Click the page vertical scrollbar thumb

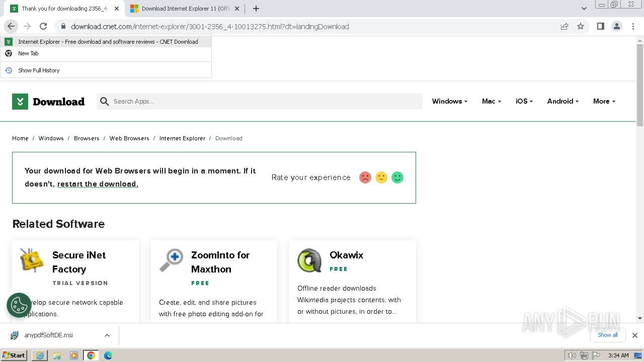[640, 85]
